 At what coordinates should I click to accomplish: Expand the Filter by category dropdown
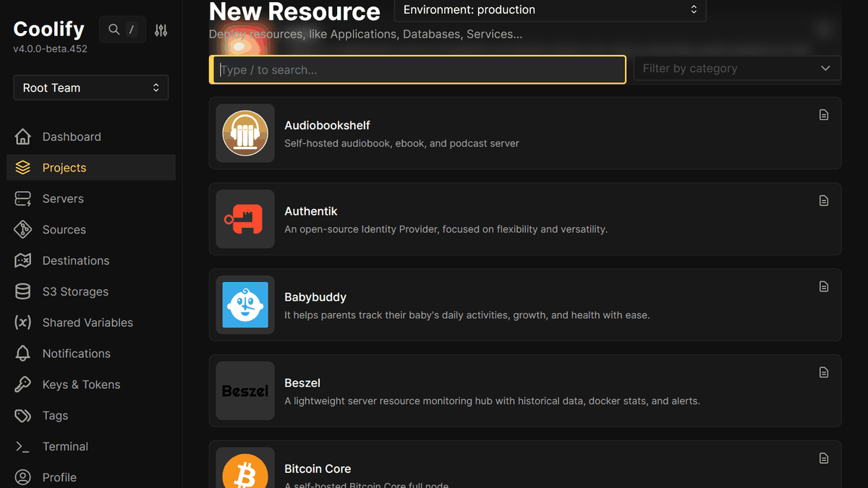tap(736, 69)
